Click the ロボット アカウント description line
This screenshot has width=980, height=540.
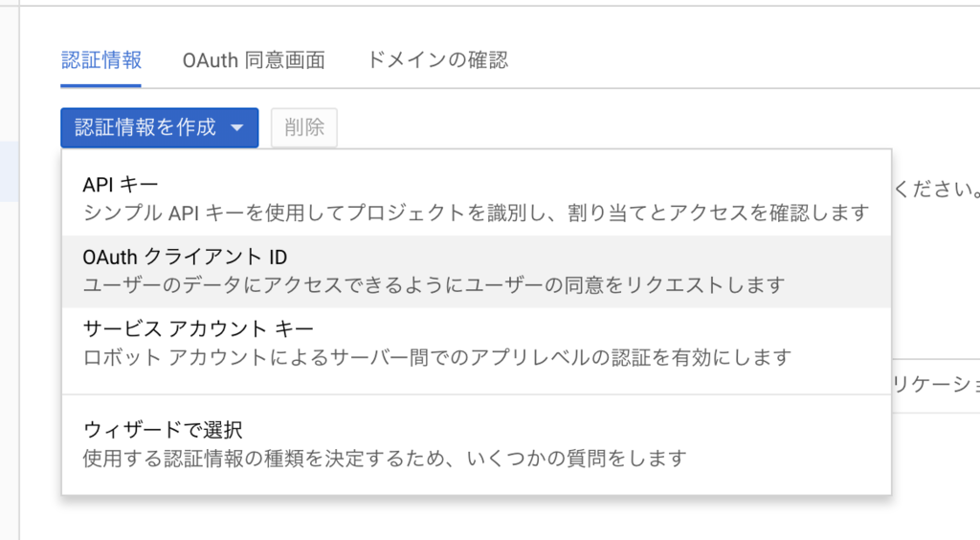pyautogui.click(x=436, y=357)
